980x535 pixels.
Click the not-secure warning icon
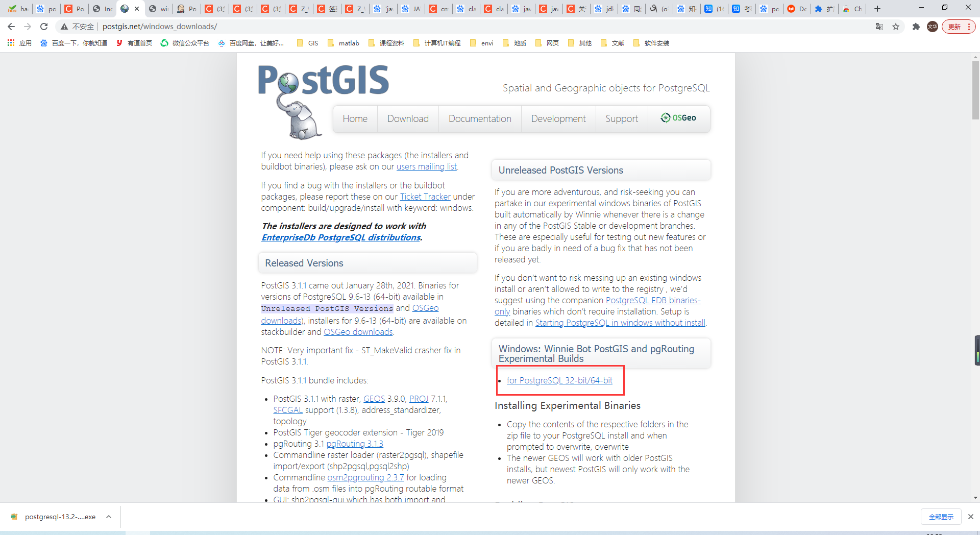64,27
